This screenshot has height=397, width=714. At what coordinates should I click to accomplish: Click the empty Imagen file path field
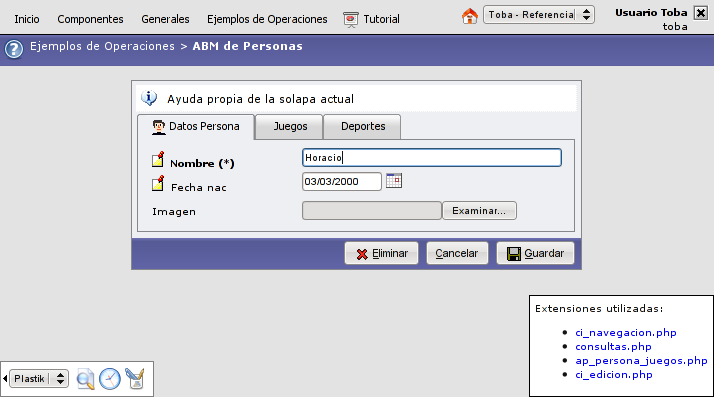[372, 211]
